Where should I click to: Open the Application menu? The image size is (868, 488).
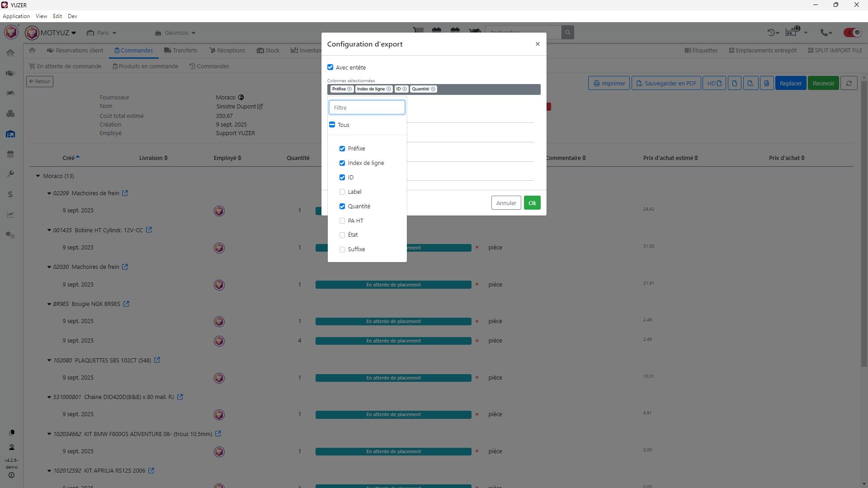point(16,16)
